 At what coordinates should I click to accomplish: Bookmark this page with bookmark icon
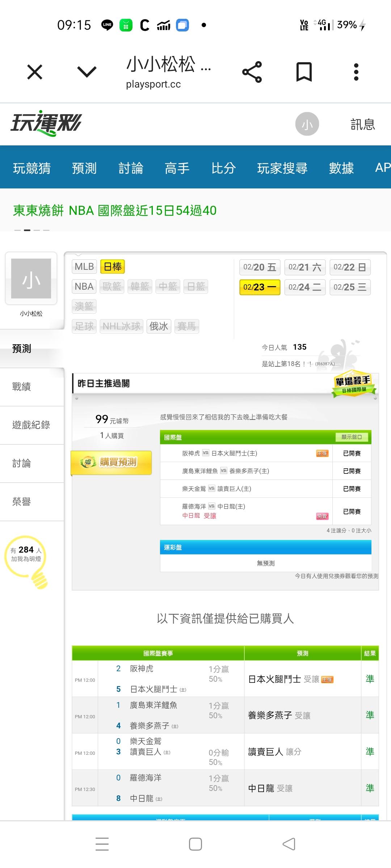point(304,72)
